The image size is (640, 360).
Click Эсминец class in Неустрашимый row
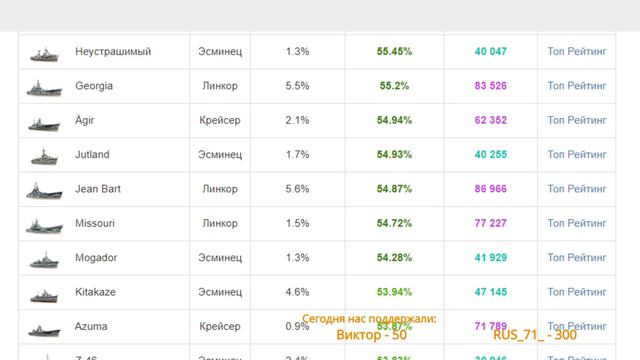pos(220,51)
